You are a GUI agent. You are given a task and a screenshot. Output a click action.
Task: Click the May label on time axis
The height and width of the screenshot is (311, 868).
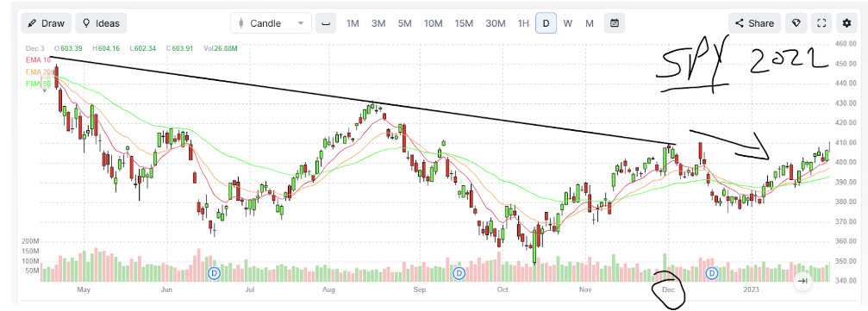point(84,289)
